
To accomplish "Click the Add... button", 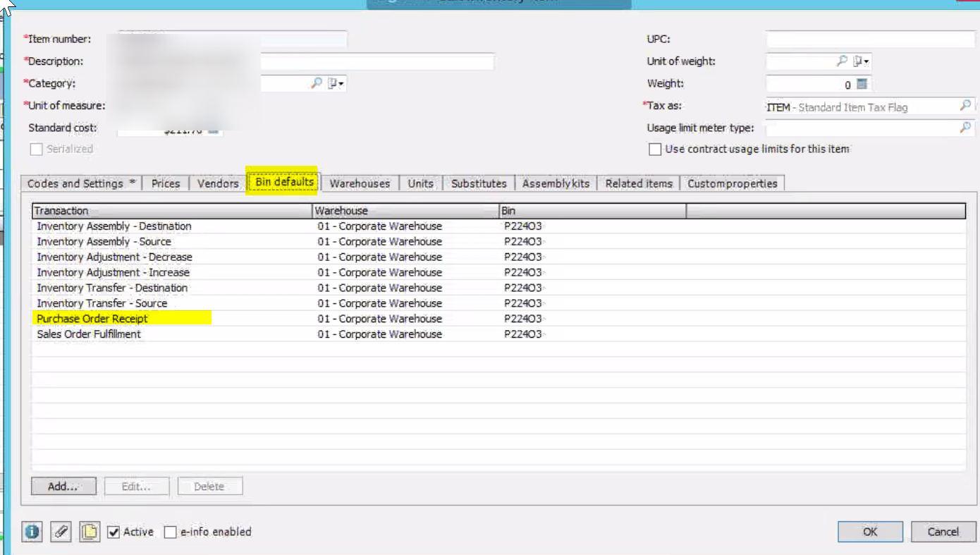I will [63, 486].
